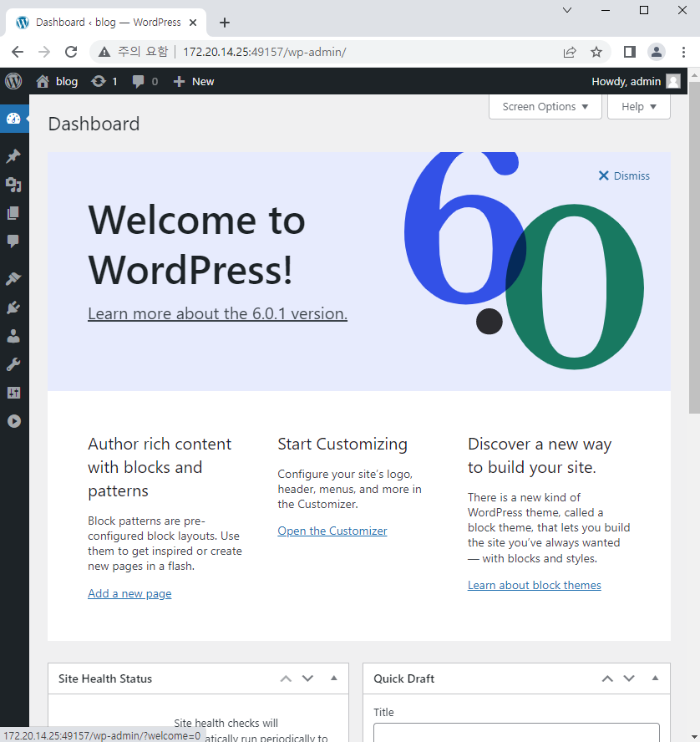Screen dimensions: 700x742
Task: Click the Add a new page link
Action: (x=129, y=593)
